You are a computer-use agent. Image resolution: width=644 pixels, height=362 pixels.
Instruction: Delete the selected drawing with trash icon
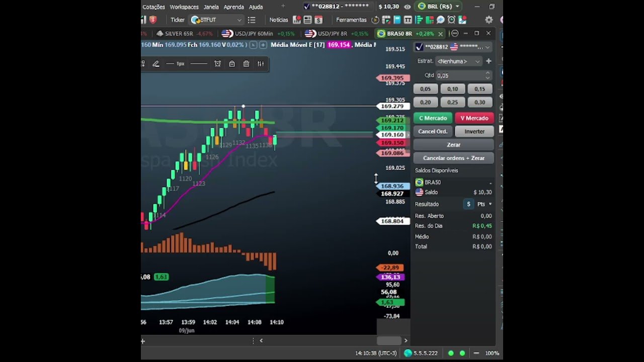pyautogui.click(x=246, y=64)
